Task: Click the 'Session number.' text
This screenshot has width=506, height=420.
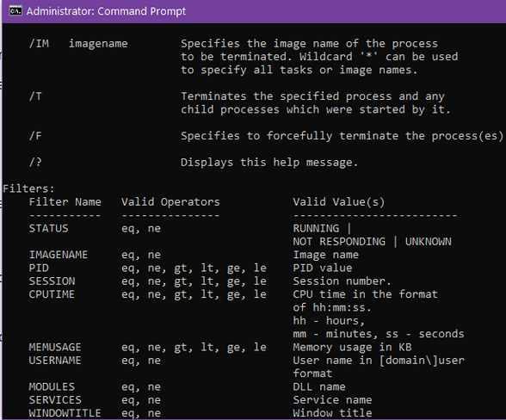Action: pyautogui.click(x=342, y=281)
